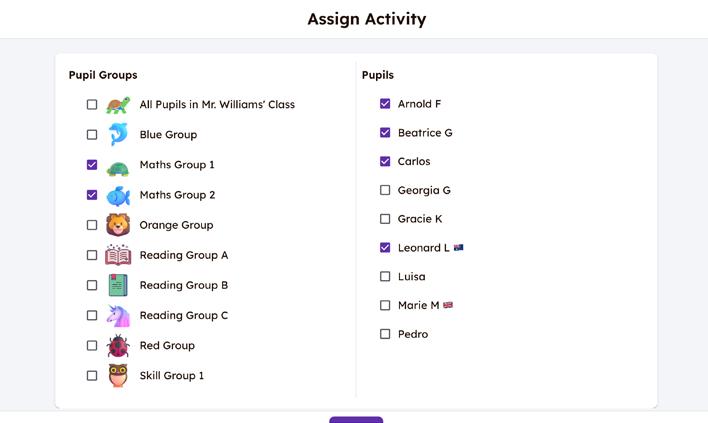The image size is (708, 423).
Task: Click the Reading Group C unicorn icon
Action: click(118, 315)
